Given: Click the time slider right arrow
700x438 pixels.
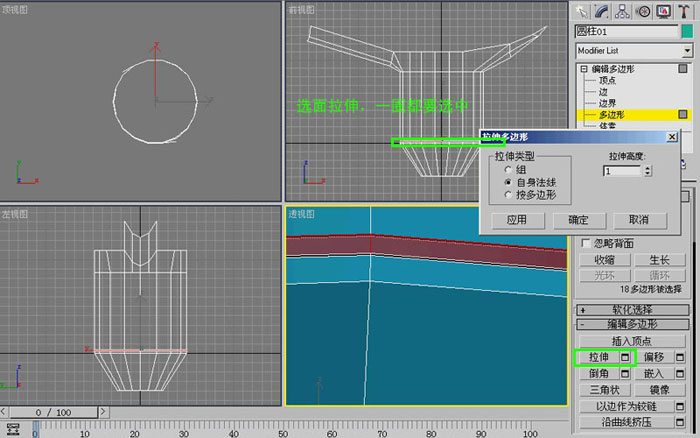Looking at the screenshot, I should click(103, 412).
